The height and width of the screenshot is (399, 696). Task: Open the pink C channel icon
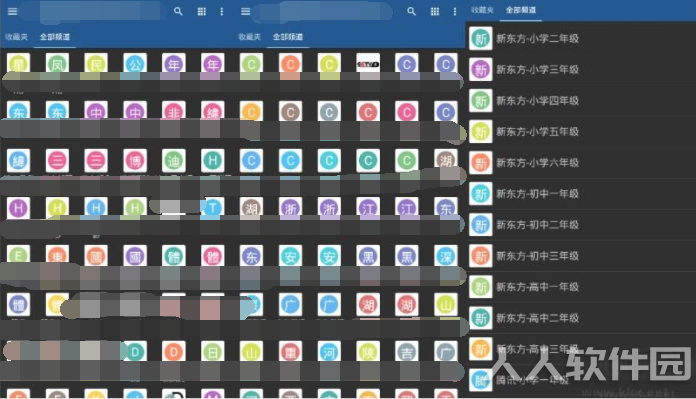click(407, 112)
